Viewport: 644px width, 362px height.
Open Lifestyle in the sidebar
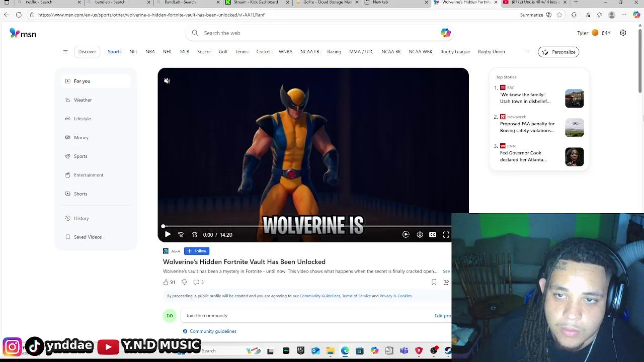[x=96, y=119]
